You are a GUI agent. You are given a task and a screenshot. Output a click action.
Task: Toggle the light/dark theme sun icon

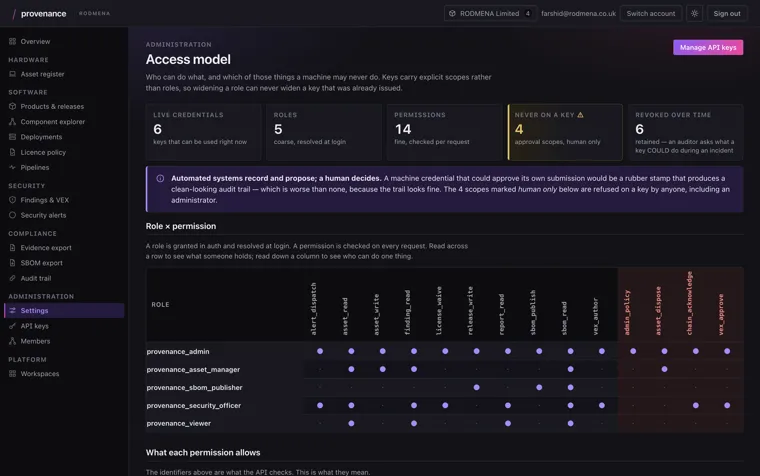(x=694, y=14)
